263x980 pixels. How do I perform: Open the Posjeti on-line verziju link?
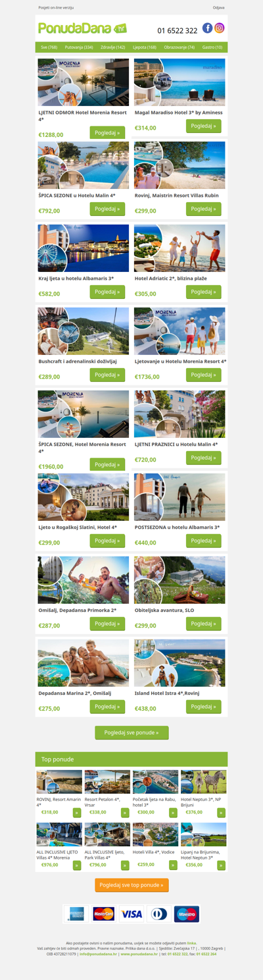pyautogui.click(x=56, y=7)
